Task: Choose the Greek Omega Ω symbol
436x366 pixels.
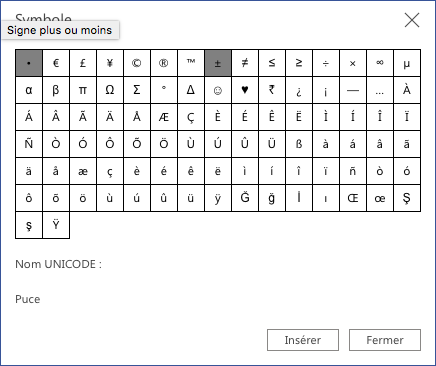Action: (x=110, y=90)
